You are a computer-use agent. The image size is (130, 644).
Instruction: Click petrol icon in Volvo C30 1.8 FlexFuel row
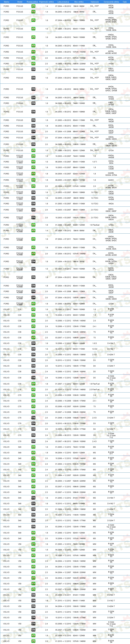coord(33,384)
